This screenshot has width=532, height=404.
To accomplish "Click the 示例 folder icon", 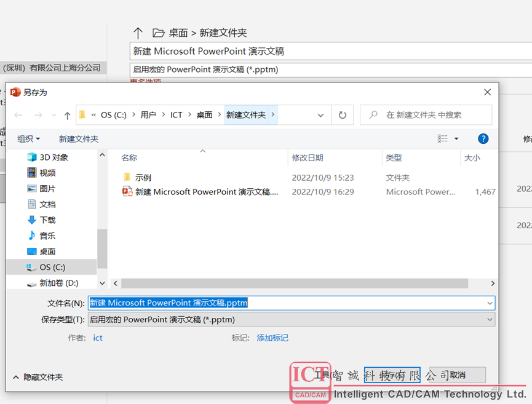I will click(x=127, y=176).
